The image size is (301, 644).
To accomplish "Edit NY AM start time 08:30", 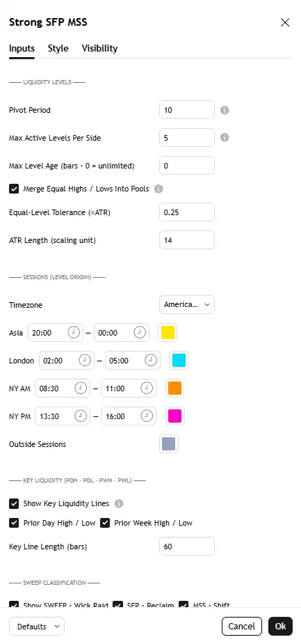I will click(x=63, y=388).
